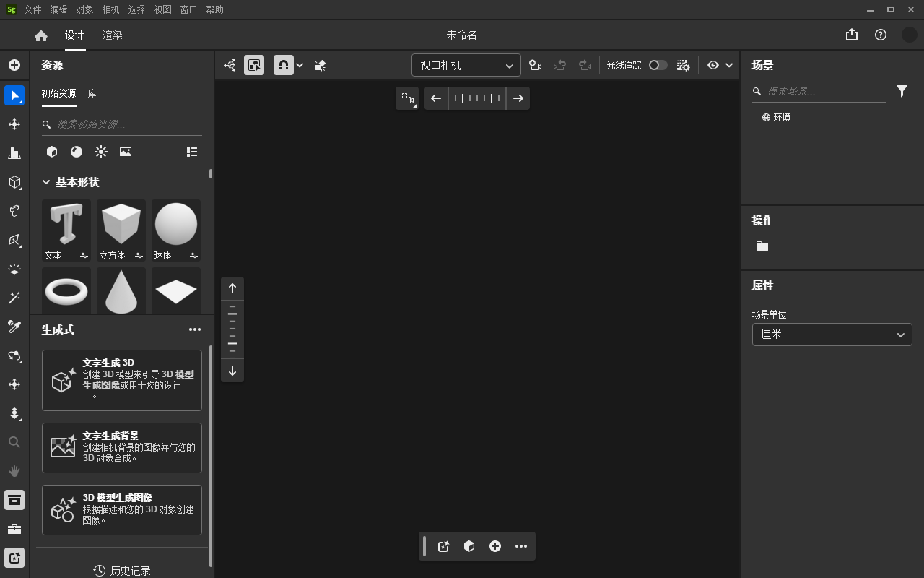Open the 操作 actions folder icon
924x578 pixels.
[762, 246]
